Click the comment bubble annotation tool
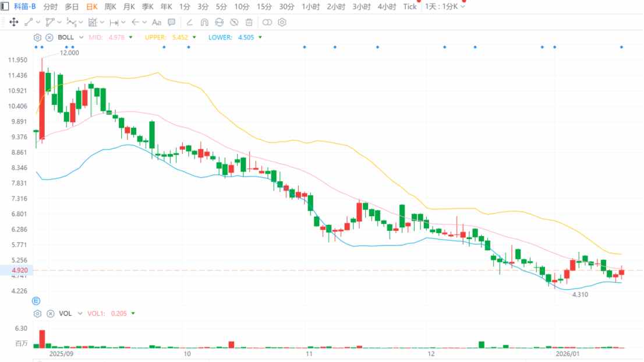Image resolution: width=644 pixels, height=362 pixels. [x=171, y=22]
